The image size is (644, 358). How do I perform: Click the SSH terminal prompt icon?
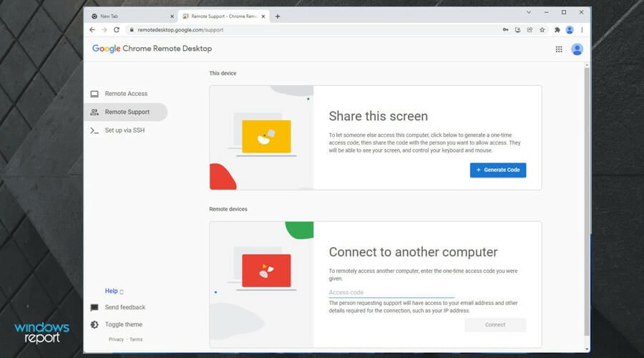click(x=94, y=130)
